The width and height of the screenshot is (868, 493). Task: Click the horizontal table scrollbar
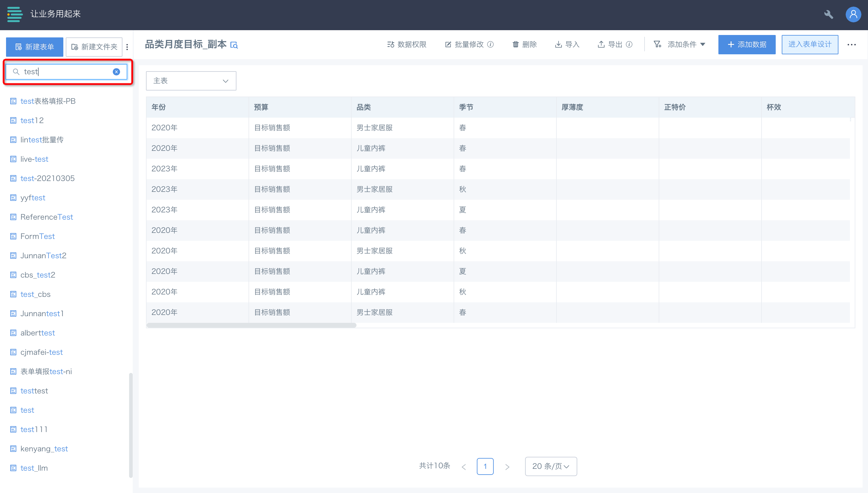[251, 325]
